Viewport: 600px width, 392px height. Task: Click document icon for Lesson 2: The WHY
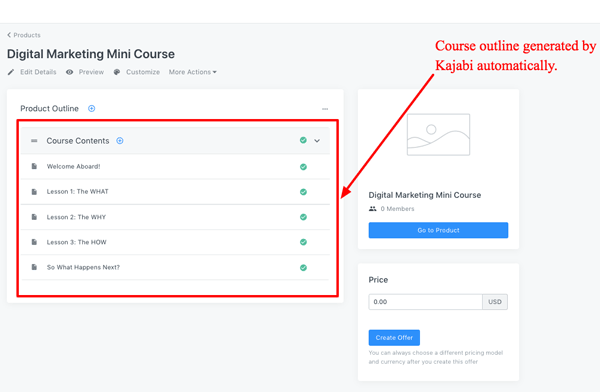(34, 217)
